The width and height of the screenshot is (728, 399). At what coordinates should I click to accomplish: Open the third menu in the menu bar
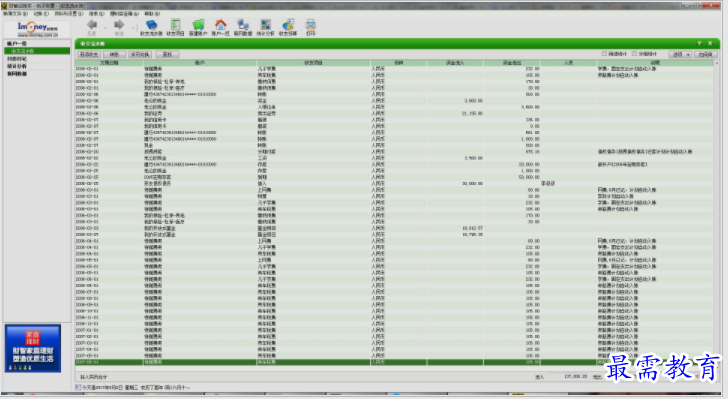tap(69, 14)
